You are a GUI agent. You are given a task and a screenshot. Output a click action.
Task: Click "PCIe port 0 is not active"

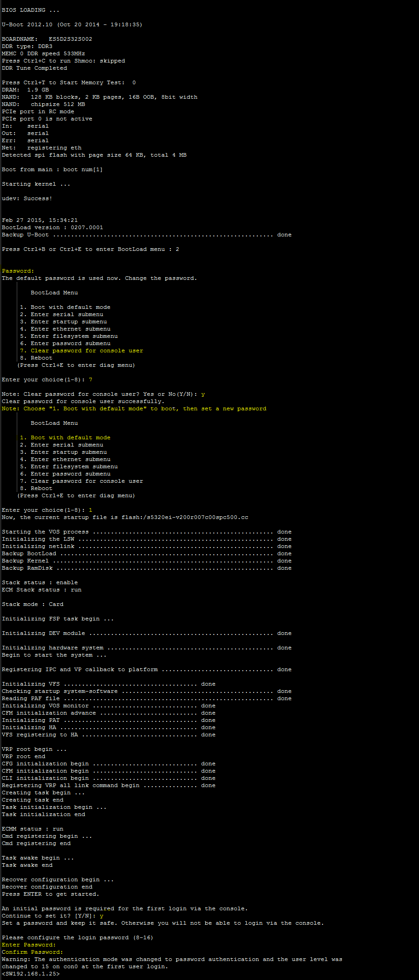click(47, 119)
